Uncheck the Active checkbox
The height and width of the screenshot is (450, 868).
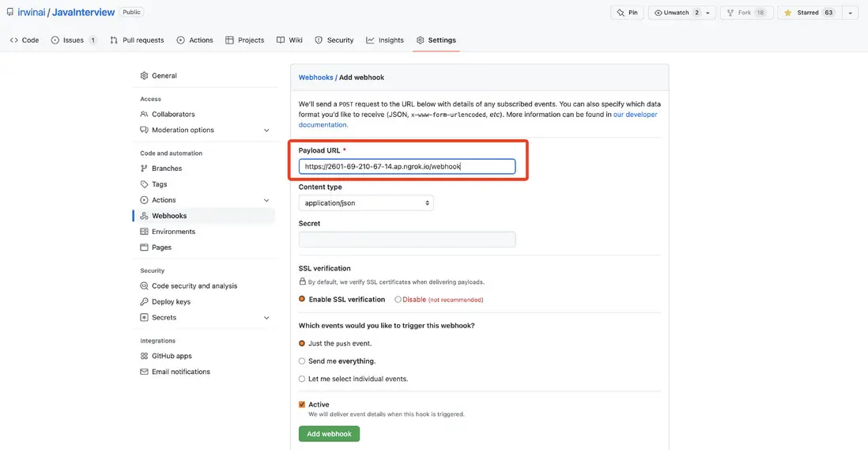click(x=302, y=405)
